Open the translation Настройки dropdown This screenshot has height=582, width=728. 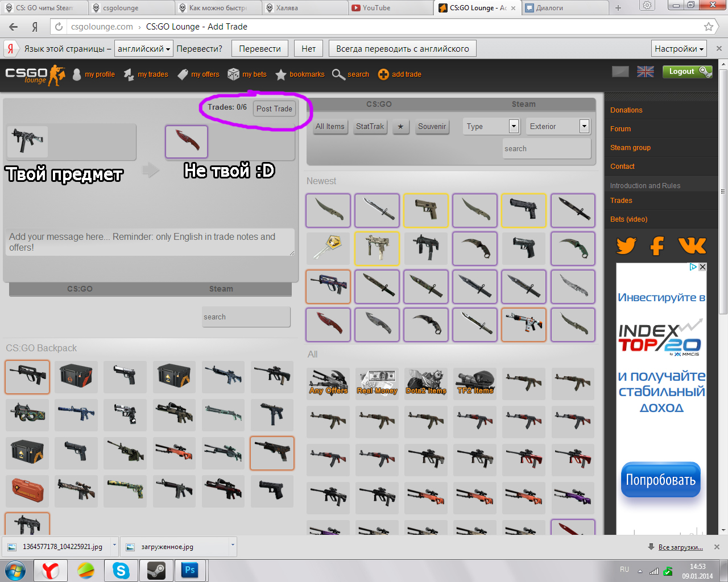[x=679, y=49]
